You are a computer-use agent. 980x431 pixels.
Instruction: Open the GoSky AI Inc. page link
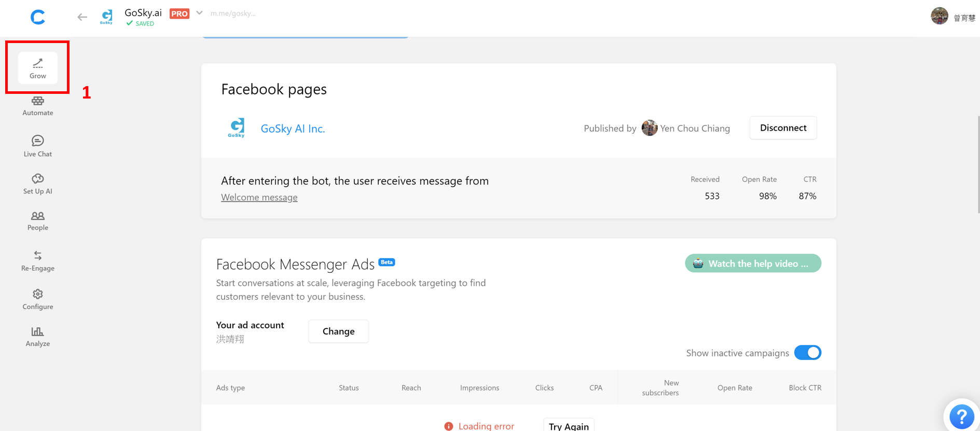click(x=293, y=129)
